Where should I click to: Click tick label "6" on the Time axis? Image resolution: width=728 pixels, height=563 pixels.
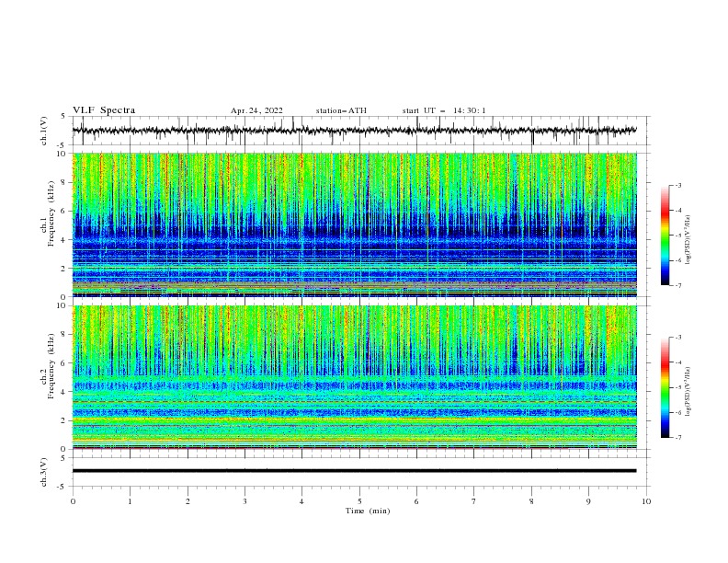pyautogui.click(x=416, y=501)
